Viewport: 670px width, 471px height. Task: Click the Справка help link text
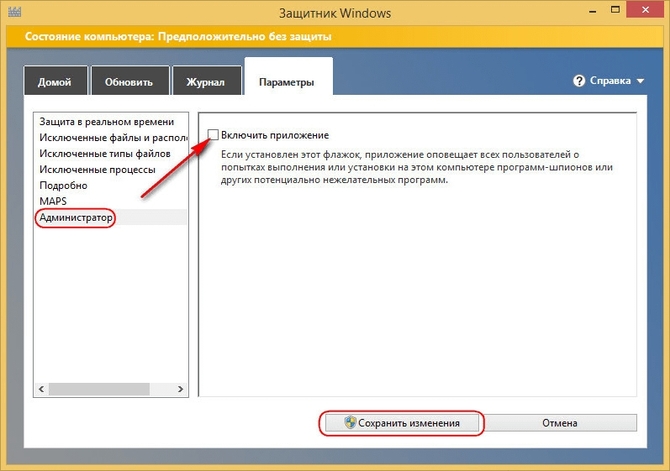(610, 81)
